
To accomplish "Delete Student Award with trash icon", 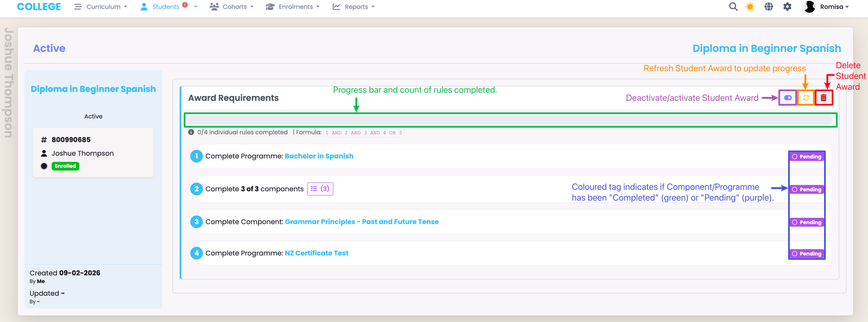I will pyautogui.click(x=824, y=98).
